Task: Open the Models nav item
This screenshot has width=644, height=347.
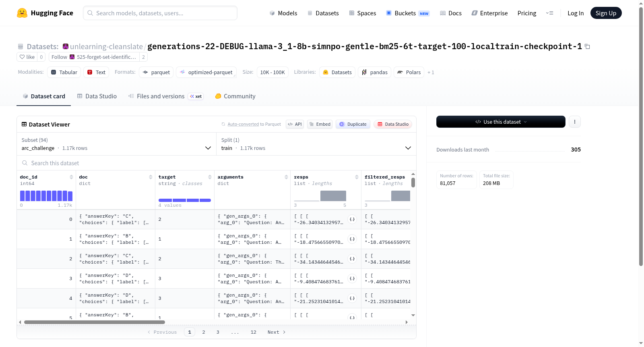Action: click(x=283, y=13)
